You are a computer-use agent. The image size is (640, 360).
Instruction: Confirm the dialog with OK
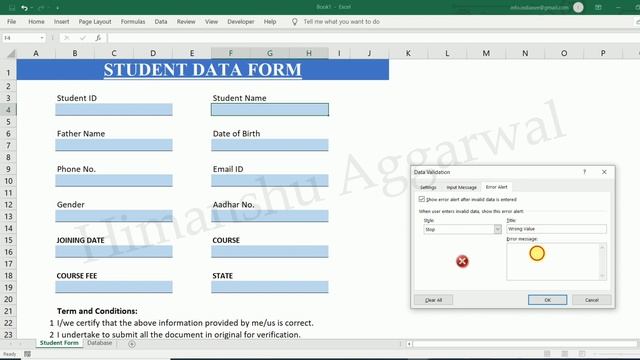(x=547, y=300)
